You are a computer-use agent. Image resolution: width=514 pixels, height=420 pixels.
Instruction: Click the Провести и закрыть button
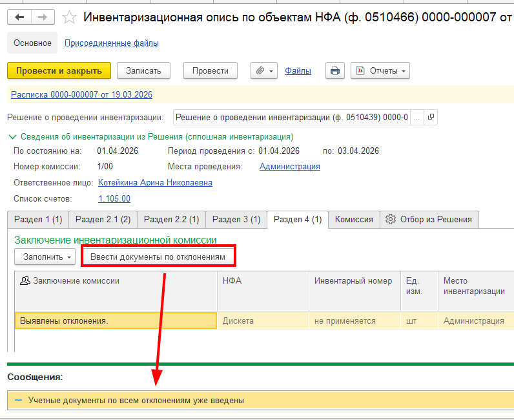pyautogui.click(x=59, y=70)
